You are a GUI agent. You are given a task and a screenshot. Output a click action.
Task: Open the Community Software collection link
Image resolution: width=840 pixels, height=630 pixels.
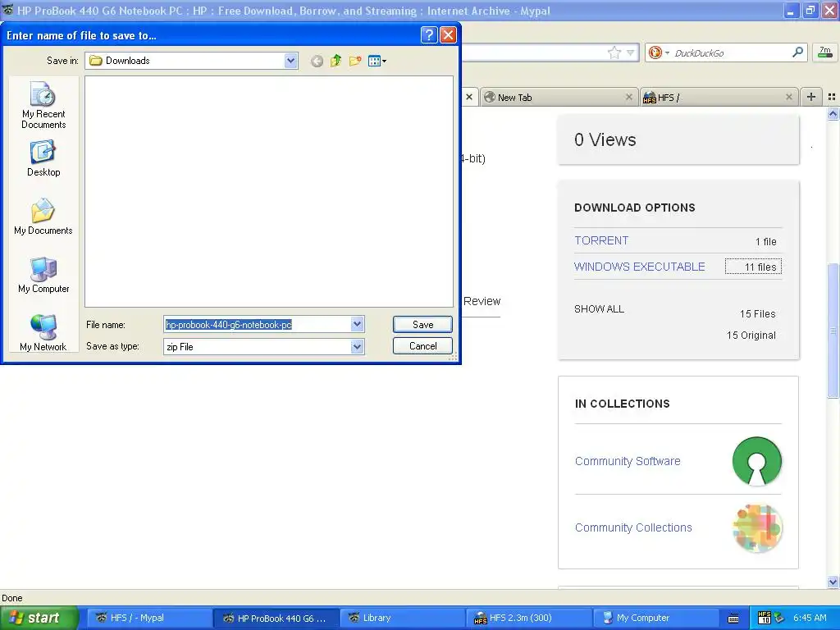(628, 461)
